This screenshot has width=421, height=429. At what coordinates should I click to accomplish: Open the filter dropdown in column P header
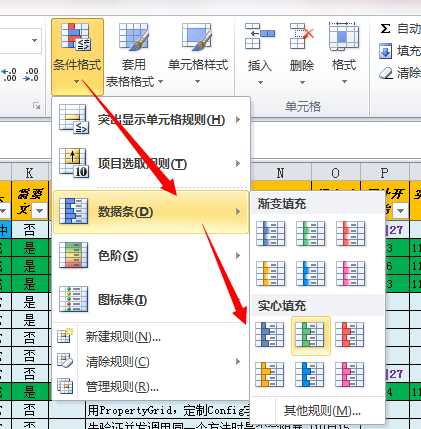click(400, 211)
